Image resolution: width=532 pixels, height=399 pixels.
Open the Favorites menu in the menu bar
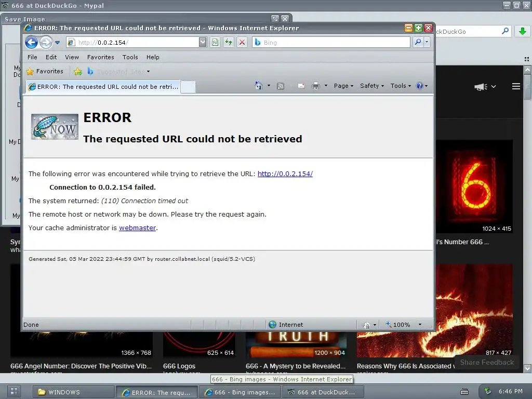(100, 57)
